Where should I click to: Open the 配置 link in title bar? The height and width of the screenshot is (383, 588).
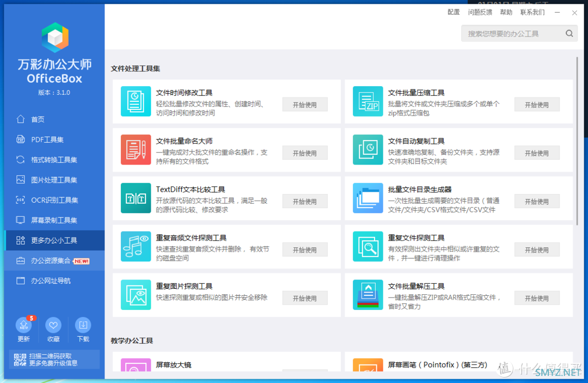click(454, 13)
